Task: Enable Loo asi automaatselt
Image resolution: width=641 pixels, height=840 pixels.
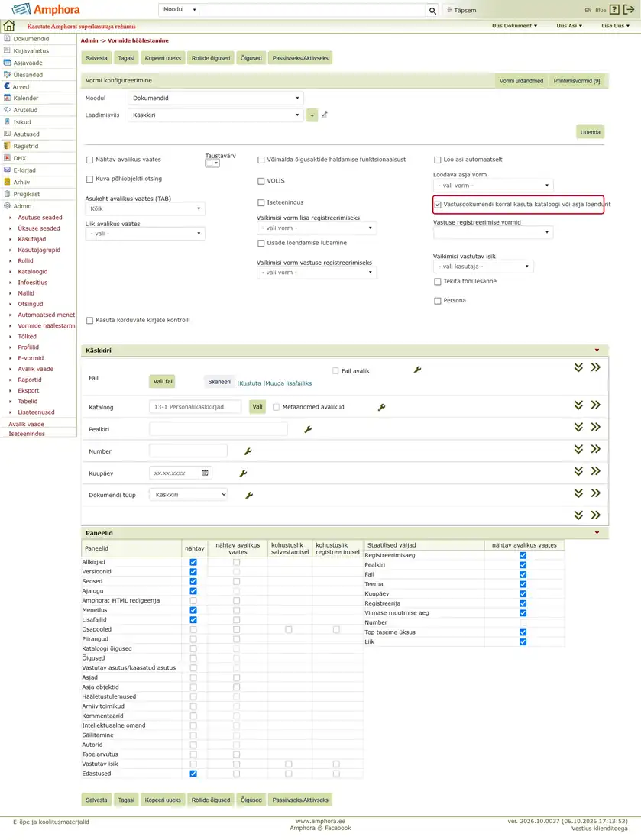Action: click(437, 160)
